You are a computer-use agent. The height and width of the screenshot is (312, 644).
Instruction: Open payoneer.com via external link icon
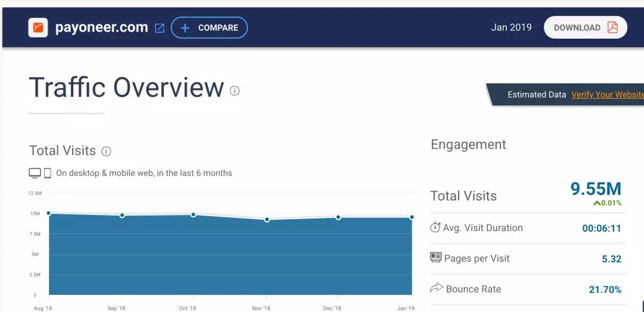(160, 28)
